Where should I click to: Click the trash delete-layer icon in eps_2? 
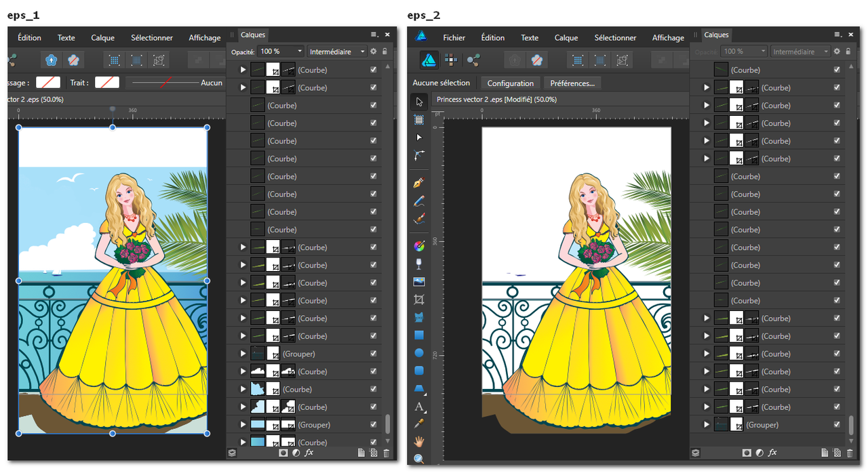pyautogui.click(x=848, y=453)
